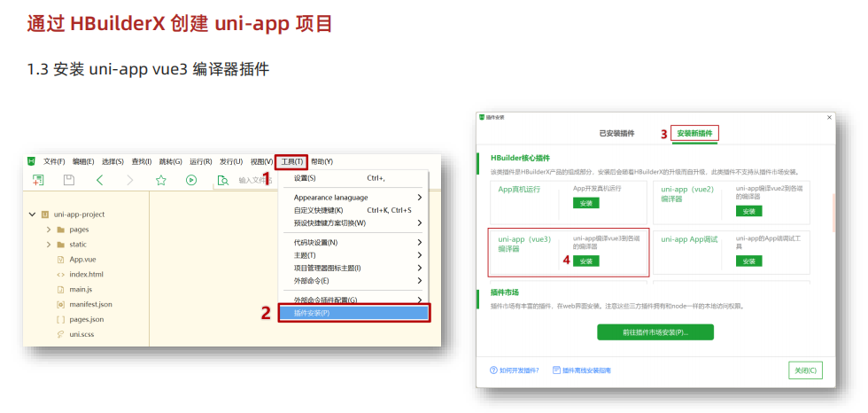This screenshot has width=868, height=413.
Task: Open the 视图(V) menu
Action: click(x=261, y=161)
